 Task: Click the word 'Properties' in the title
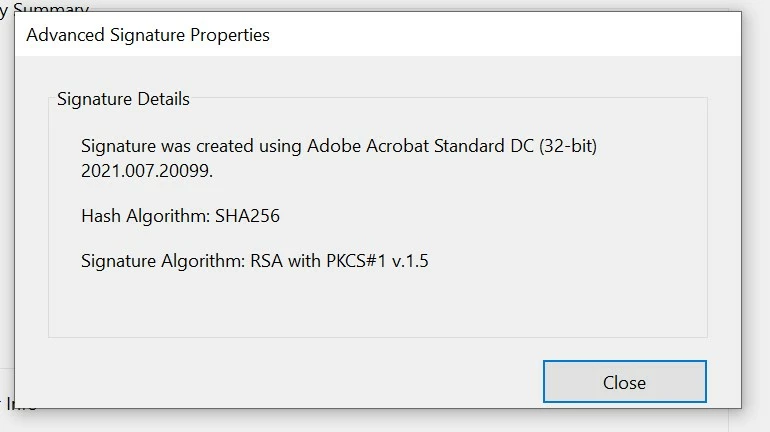click(x=230, y=35)
